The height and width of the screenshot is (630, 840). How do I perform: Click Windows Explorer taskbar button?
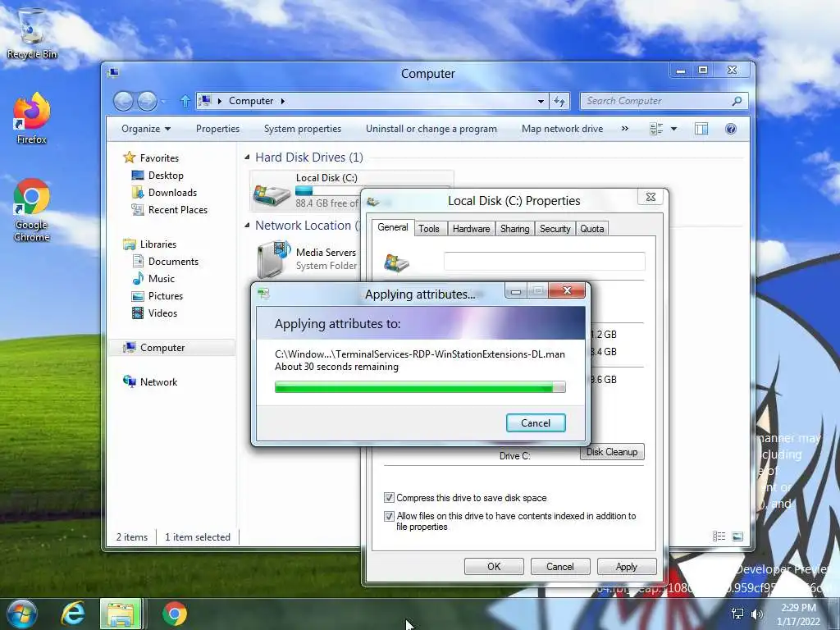coord(121,614)
